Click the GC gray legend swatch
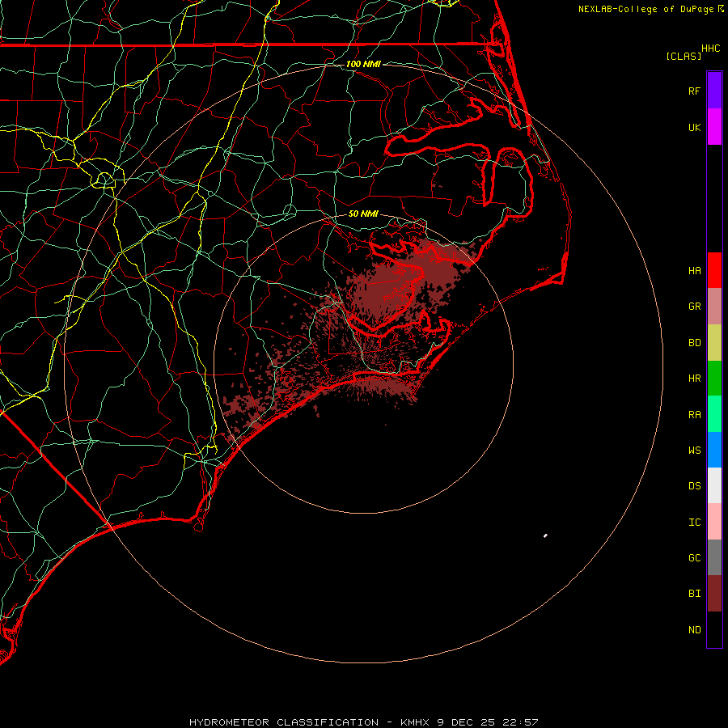Viewport: 728px width, 728px height. (714, 557)
